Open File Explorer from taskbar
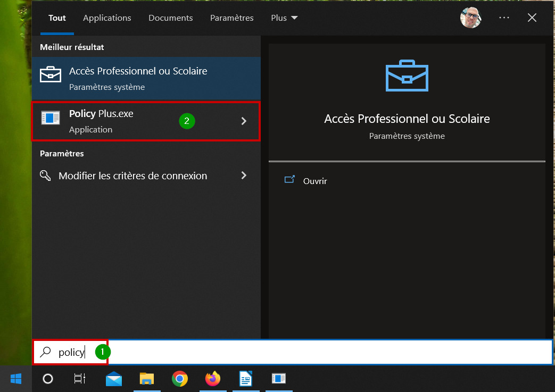Viewport: 555px width, 392px height. (147, 379)
